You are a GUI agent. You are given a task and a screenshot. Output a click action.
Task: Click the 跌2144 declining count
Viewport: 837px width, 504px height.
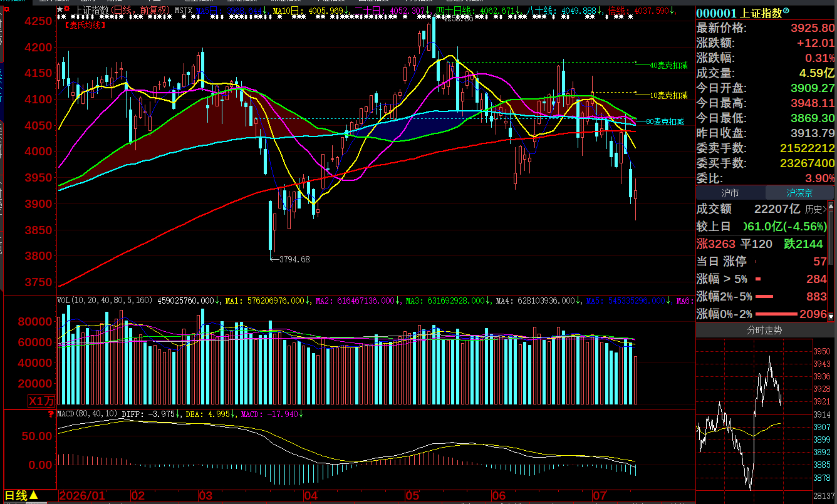point(804,244)
